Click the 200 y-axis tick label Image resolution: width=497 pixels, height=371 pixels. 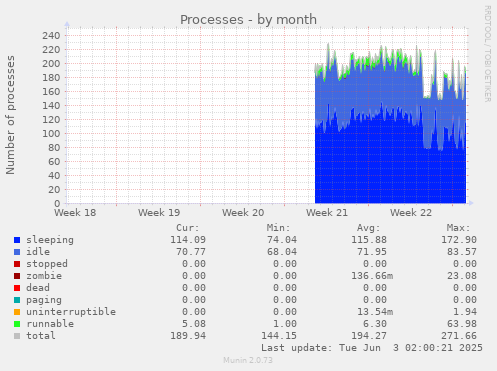tap(51, 64)
